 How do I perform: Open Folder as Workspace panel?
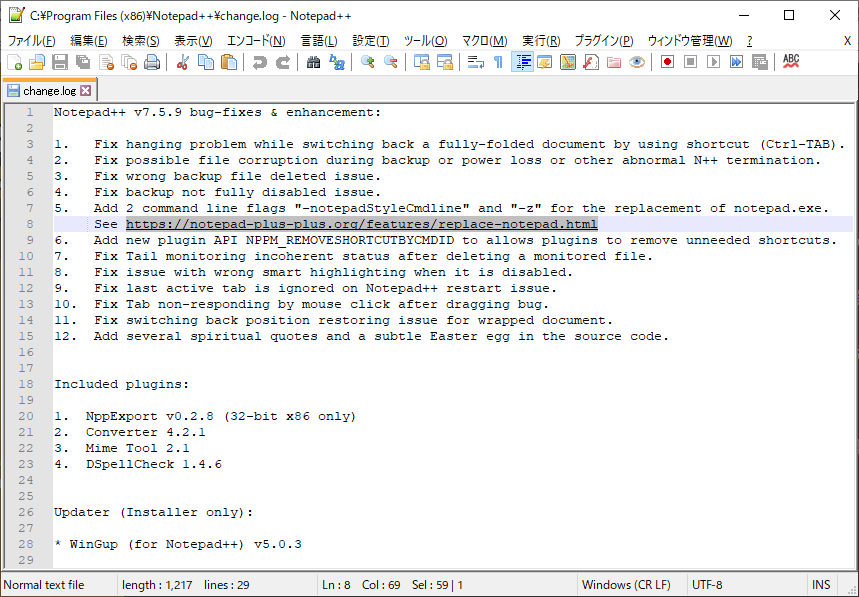tap(612, 61)
